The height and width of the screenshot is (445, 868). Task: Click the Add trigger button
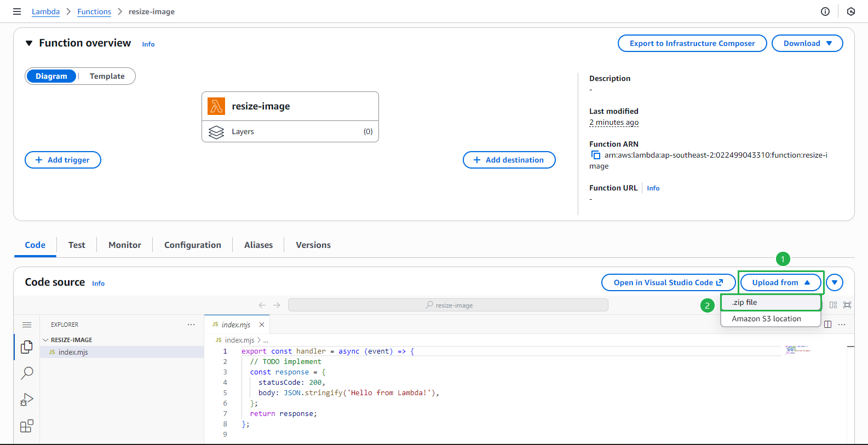coord(63,160)
